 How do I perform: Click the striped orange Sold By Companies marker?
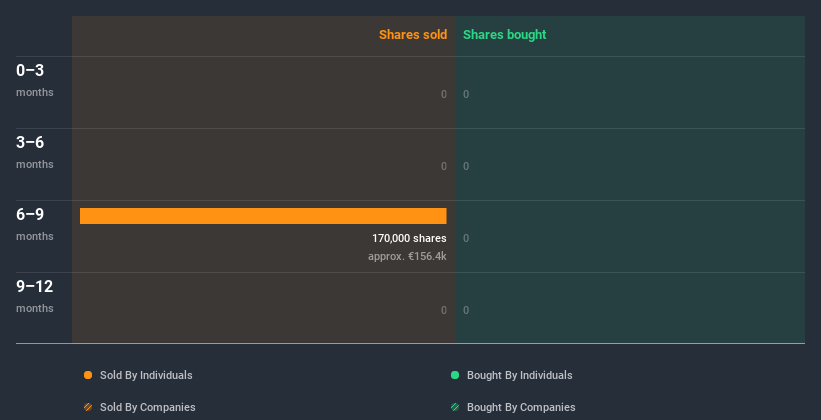click(x=88, y=407)
